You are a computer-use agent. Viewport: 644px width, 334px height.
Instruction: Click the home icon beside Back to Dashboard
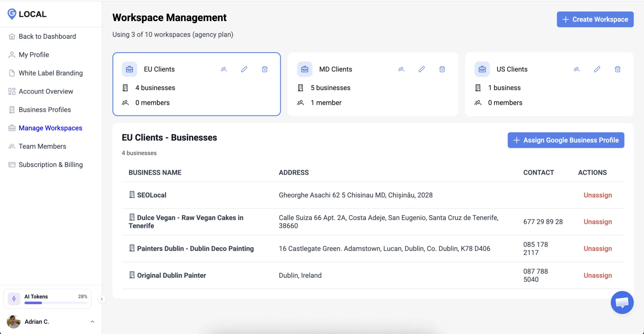pos(12,37)
